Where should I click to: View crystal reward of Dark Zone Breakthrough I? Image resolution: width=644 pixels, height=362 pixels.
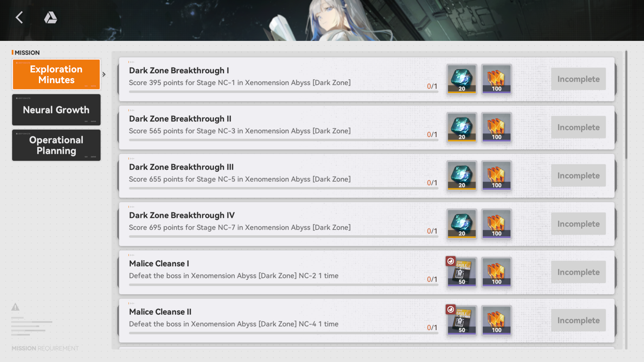(462, 79)
